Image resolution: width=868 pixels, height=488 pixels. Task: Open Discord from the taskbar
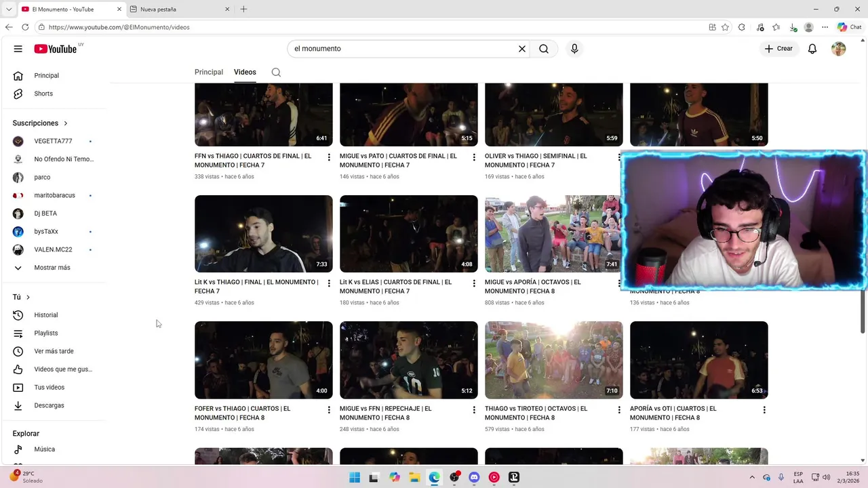[x=474, y=477]
